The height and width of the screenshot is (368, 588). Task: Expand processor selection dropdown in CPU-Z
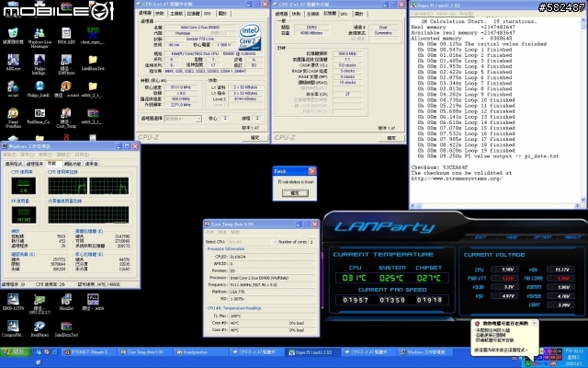tap(198, 119)
